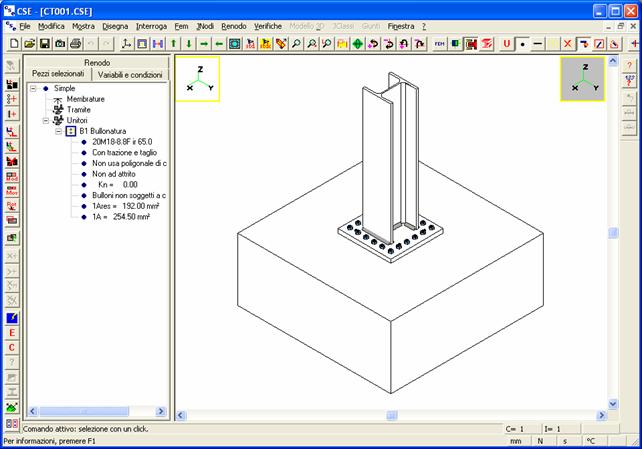
Task: Select the Tramite tree item
Action: tap(77, 110)
